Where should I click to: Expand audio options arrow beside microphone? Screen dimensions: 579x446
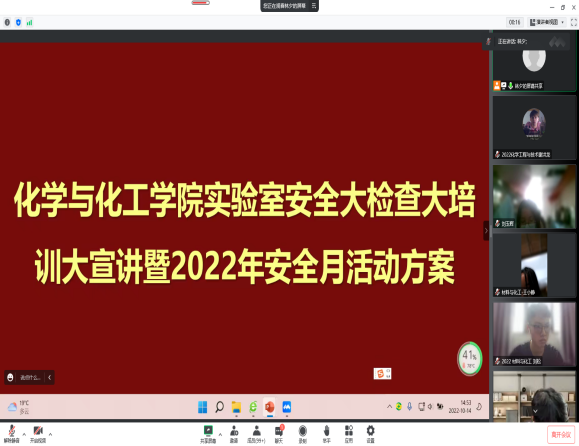click(x=24, y=434)
